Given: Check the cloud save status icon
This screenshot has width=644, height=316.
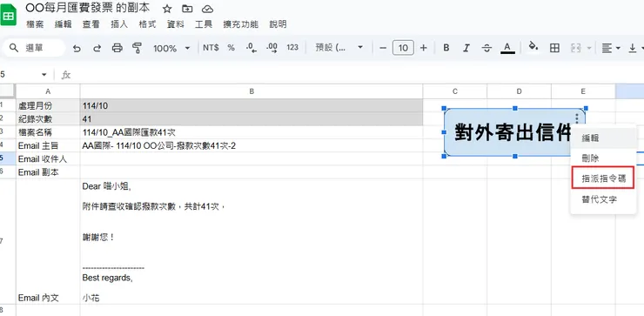Looking at the screenshot, I should [207, 9].
